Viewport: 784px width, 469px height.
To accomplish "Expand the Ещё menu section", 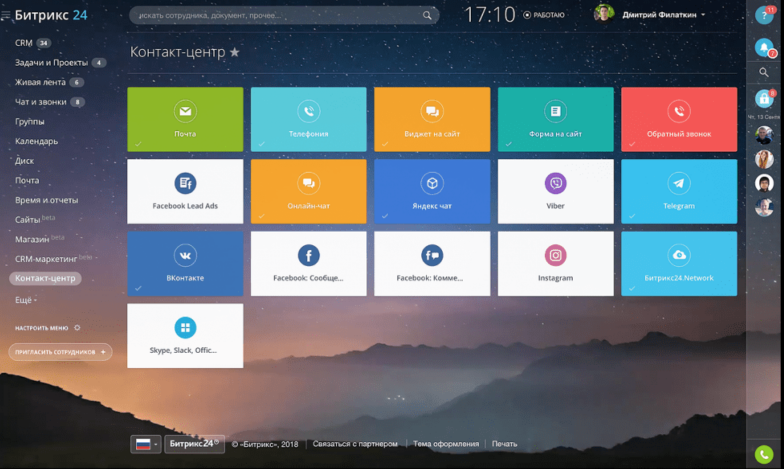I will [x=26, y=300].
